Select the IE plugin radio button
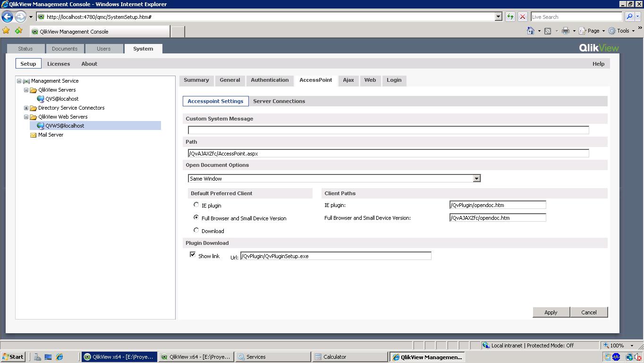The width and height of the screenshot is (644, 363). tap(196, 205)
